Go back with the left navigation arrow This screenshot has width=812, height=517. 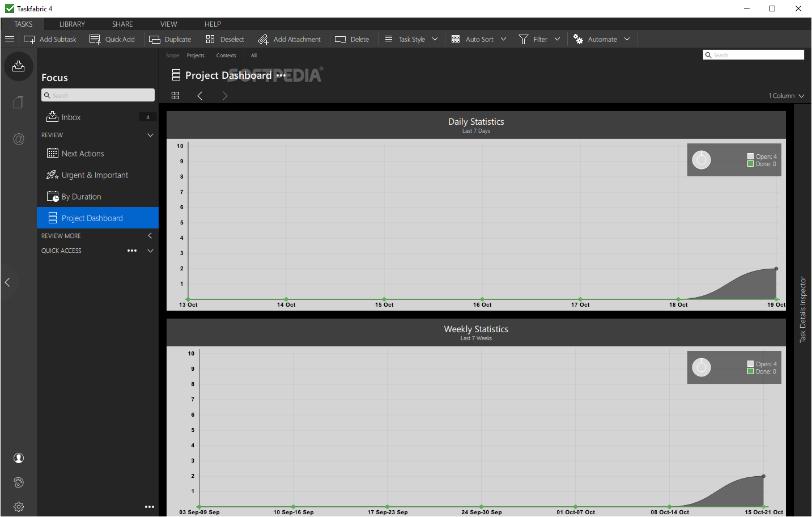tap(199, 96)
